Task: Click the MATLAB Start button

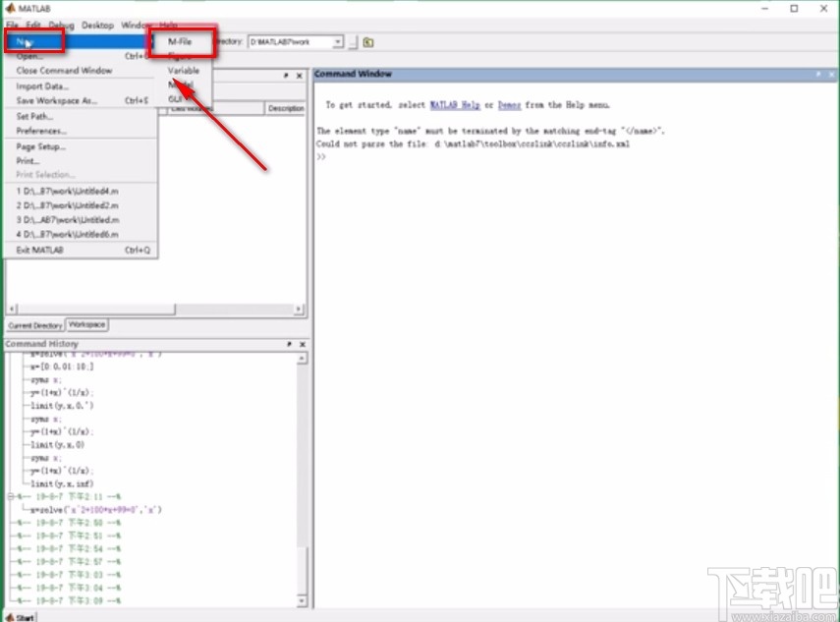Action: click(x=20, y=617)
